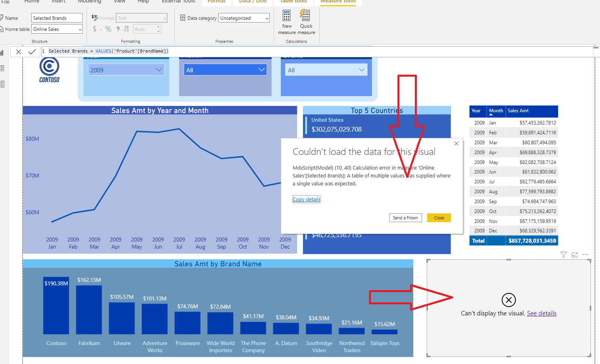Sort table by the Month column header
This screenshot has width=600, height=364.
click(496, 111)
